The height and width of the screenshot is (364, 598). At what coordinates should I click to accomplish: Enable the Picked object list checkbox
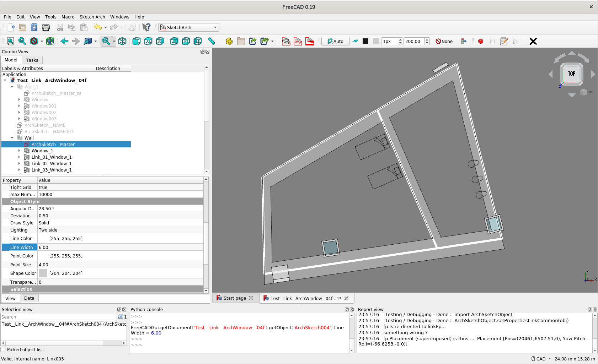click(x=3, y=349)
